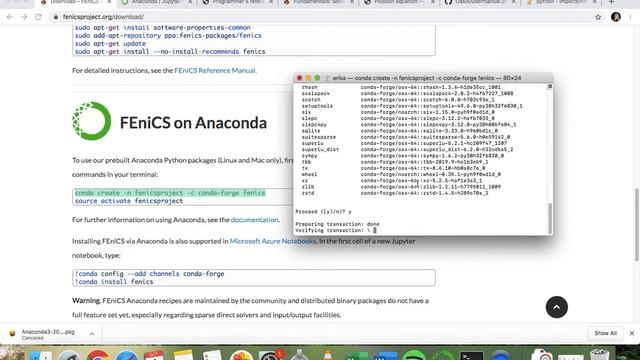Open a new browser tab with plus
Viewport: 640px width, 360px height.
pyautogui.click(x=611, y=2)
